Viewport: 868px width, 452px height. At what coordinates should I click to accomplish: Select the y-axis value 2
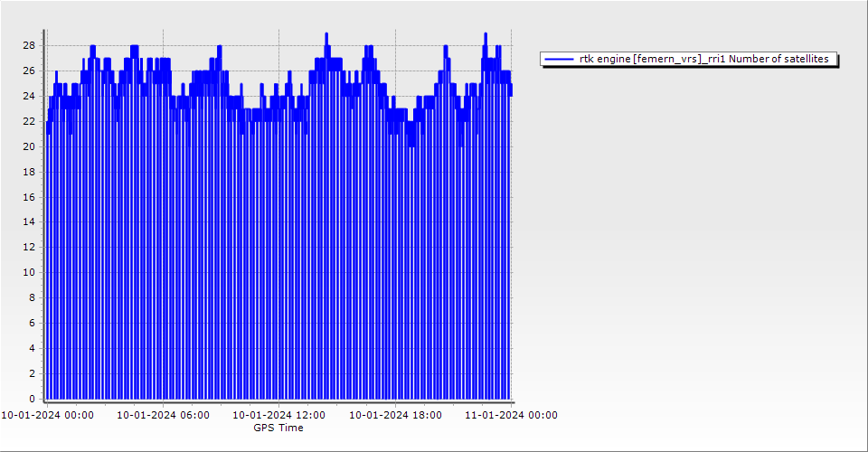point(32,373)
